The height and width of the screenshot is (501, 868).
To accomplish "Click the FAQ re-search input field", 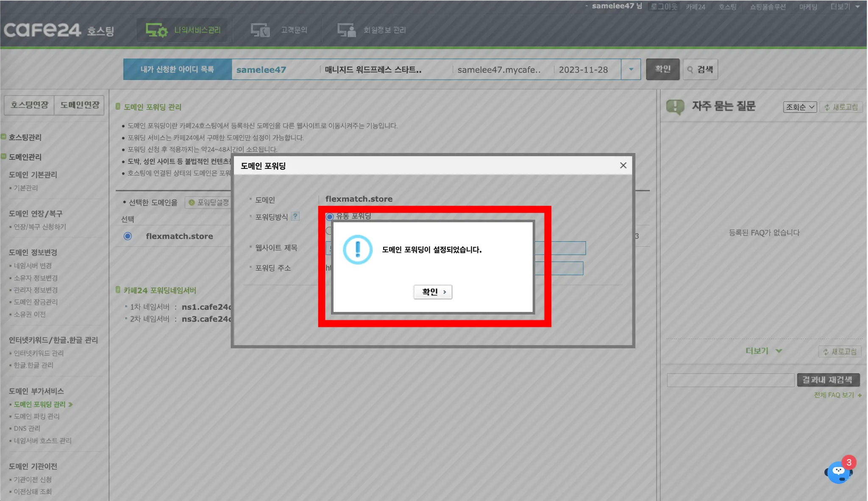I will (x=730, y=380).
